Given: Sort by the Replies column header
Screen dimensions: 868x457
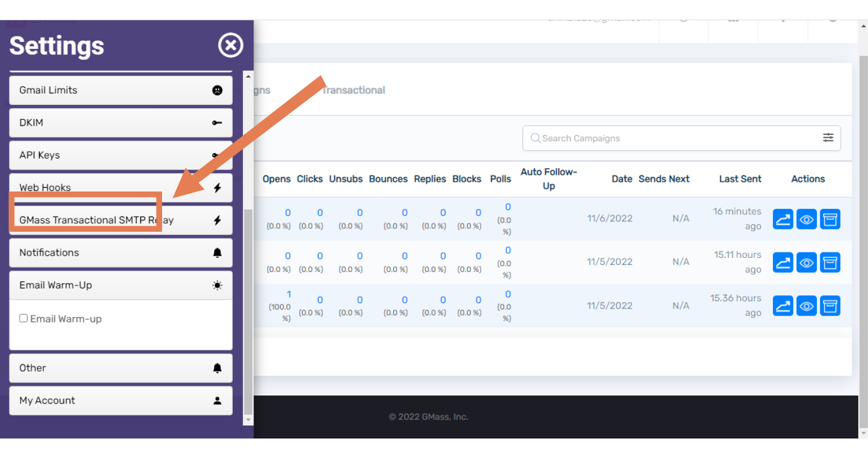Looking at the screenshot, I should (430, 179).
